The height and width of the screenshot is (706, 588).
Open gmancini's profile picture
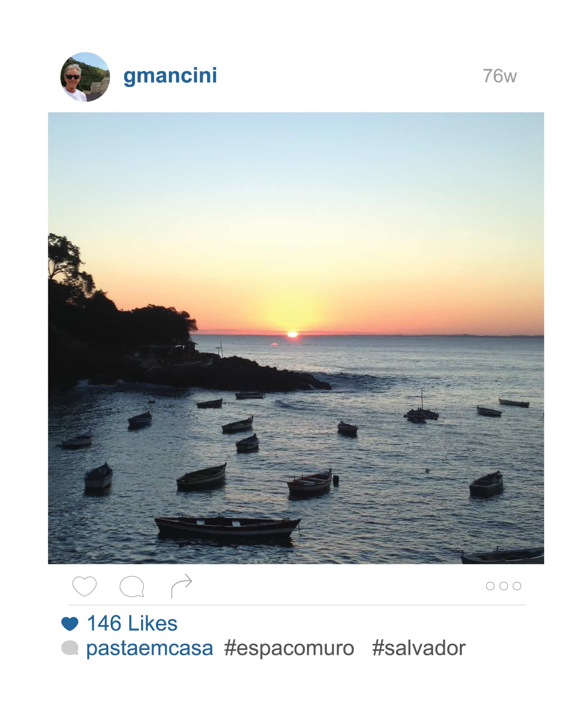tap(85, 77)
